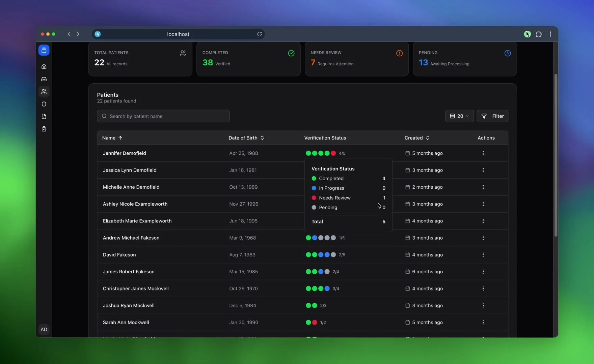
Task: Open actions menu for David Fakeson
Action: pos(483,255)
